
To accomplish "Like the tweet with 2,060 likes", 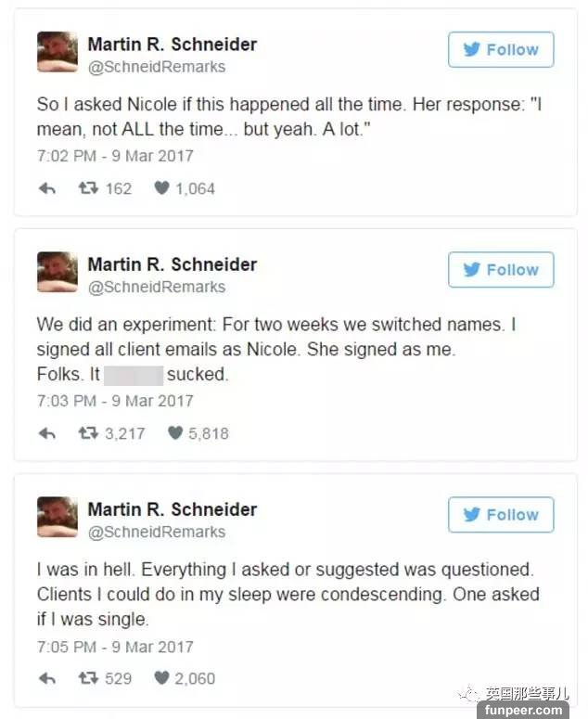I will pos(161,678).
